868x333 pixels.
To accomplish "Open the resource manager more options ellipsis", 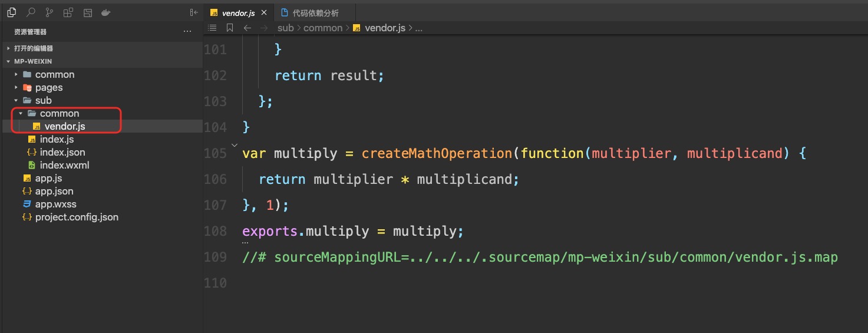I will click(x=187, y=32).
